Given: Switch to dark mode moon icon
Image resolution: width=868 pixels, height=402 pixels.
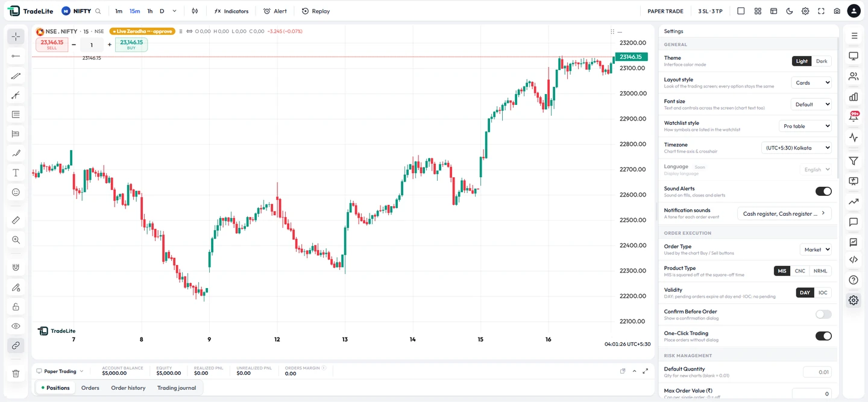Looking at the screenshot, I should (x=790, y=11).
